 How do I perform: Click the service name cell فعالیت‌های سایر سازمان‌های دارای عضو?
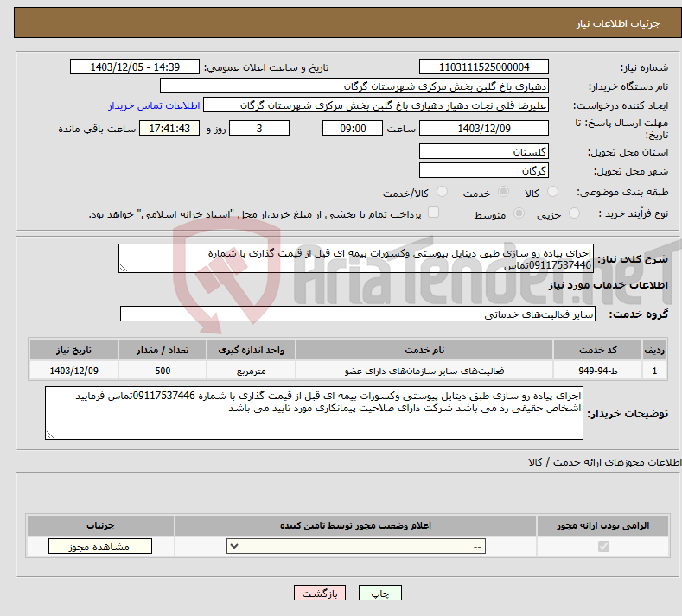424,371
